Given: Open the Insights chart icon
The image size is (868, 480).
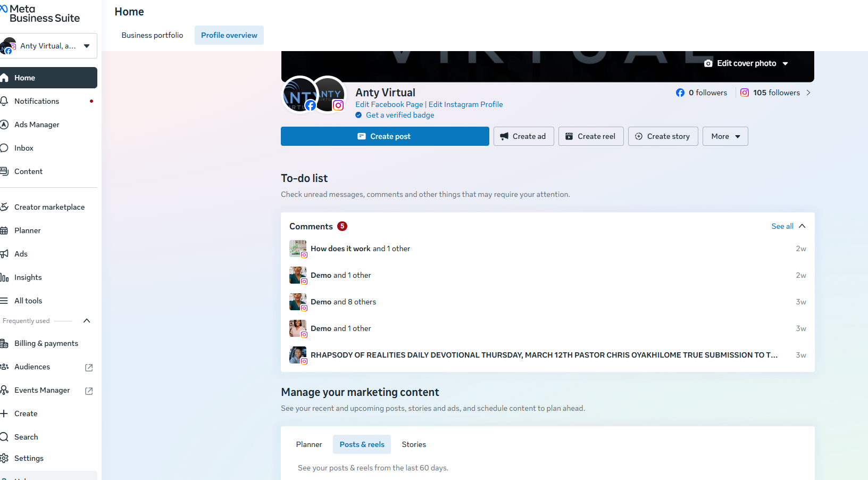Looking at the screenshot, I should point(4,277).
